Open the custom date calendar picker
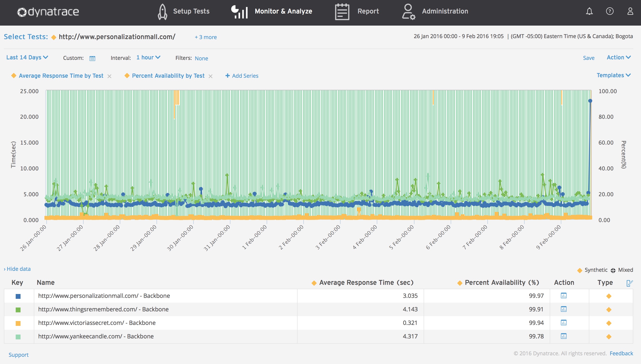Image resolution: width=641 pixels, height=364 pixels. 92,58
